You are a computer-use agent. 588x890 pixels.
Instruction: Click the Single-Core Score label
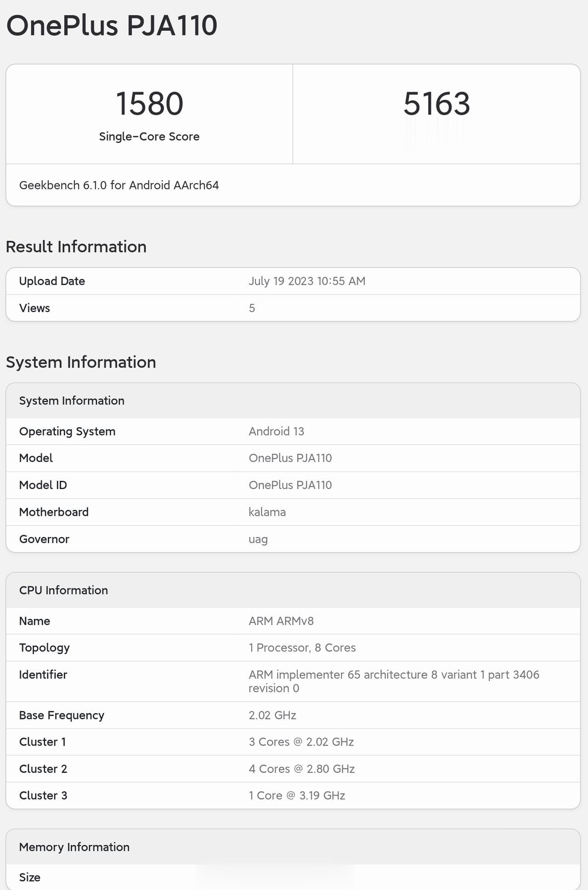[149, 137]
